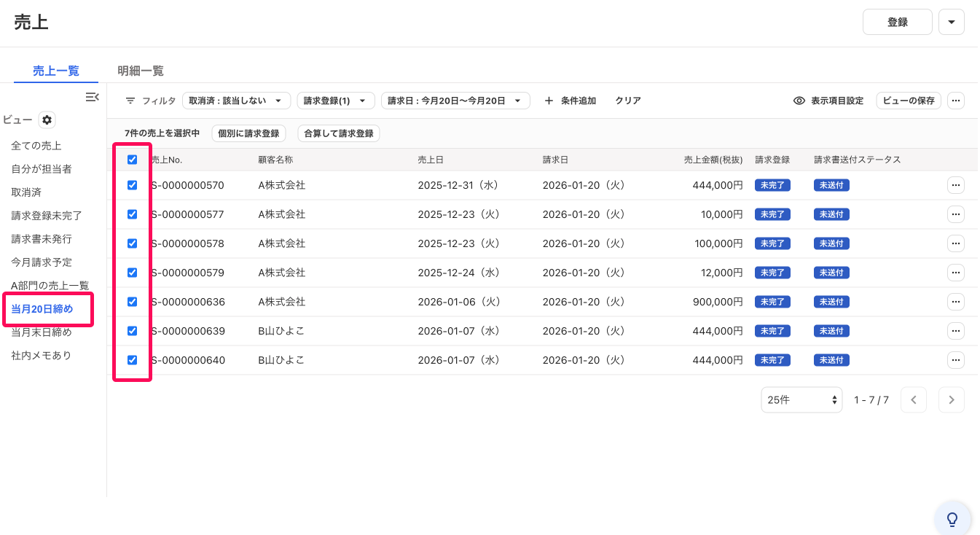Screen dimensions: 980x535
Task: Select the 社内メモあり view
Action: [42, 356]
